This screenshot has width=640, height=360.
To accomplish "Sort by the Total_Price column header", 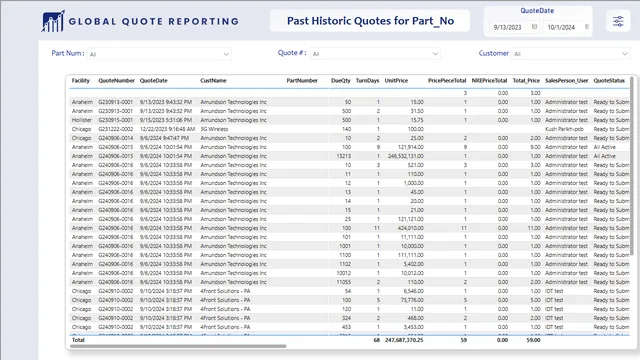I will point(526,80).
